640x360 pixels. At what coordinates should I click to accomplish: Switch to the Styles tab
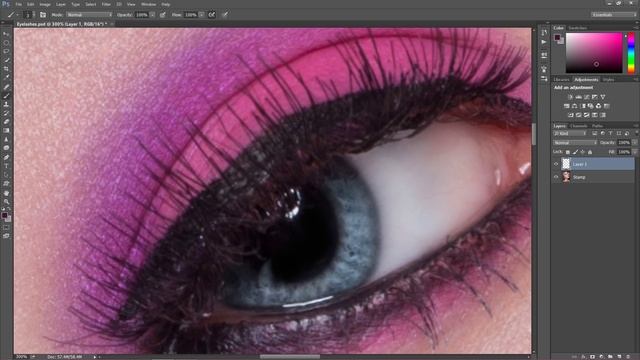click(x=608, y=80)
